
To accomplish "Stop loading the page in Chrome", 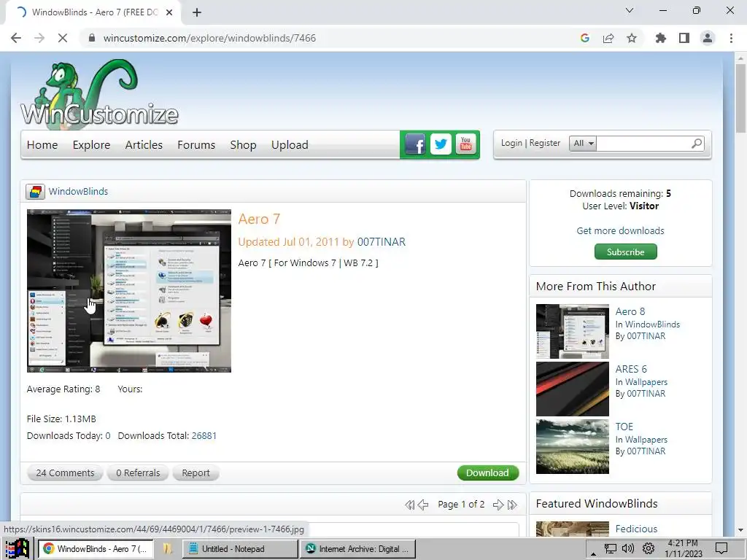I will 63,38.
